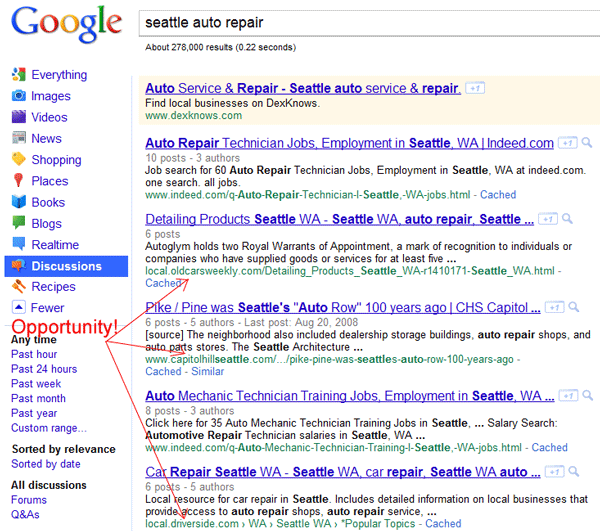Select the Everything search type
This screenshot has height=531, width=600.
59,75
